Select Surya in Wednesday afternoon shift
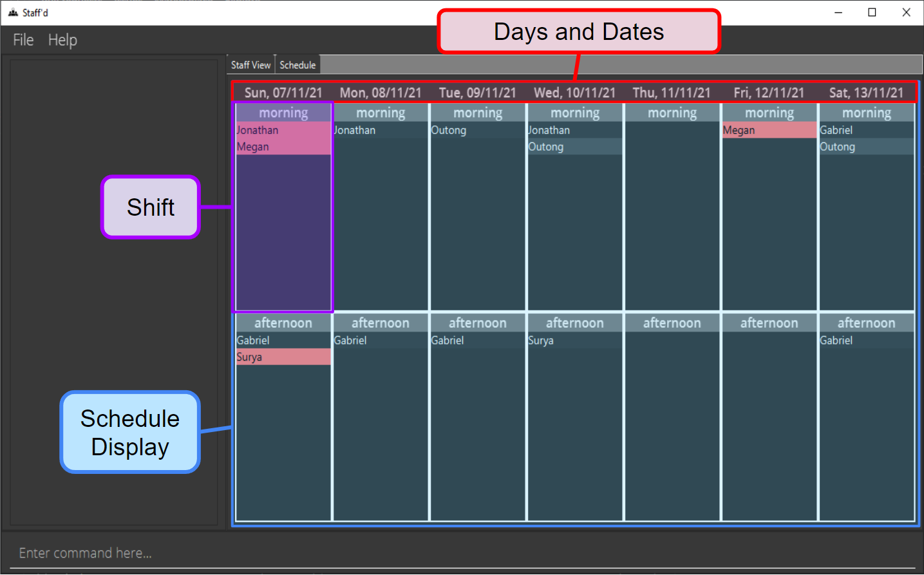The image size is (924, 575). coord(575,340)
